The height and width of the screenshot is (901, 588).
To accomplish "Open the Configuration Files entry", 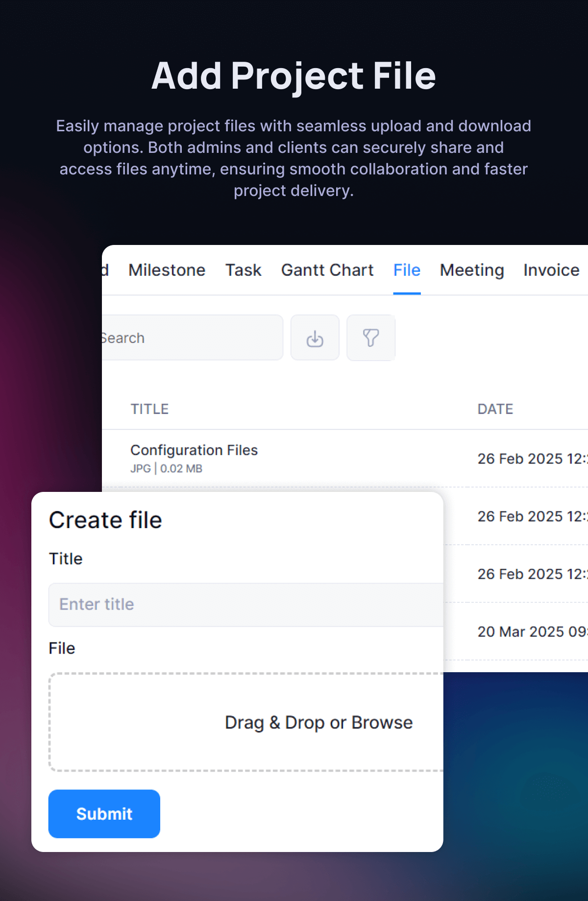I will click(194, 450).
